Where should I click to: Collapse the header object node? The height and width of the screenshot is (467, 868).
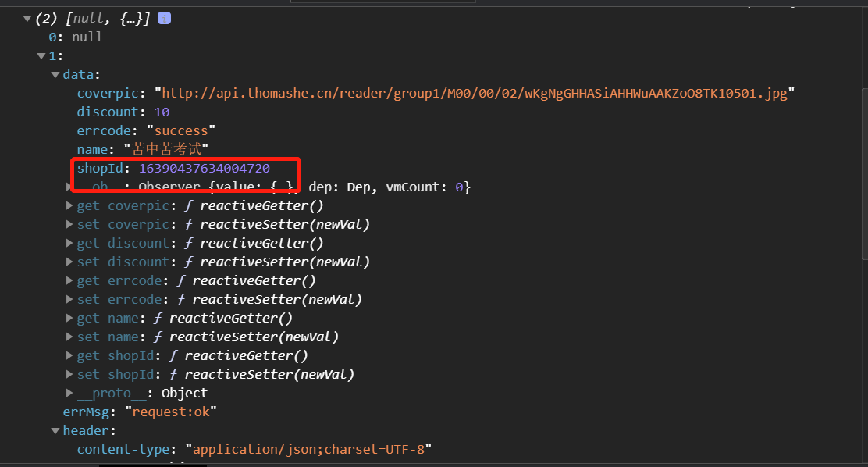(x=55, y=430)
